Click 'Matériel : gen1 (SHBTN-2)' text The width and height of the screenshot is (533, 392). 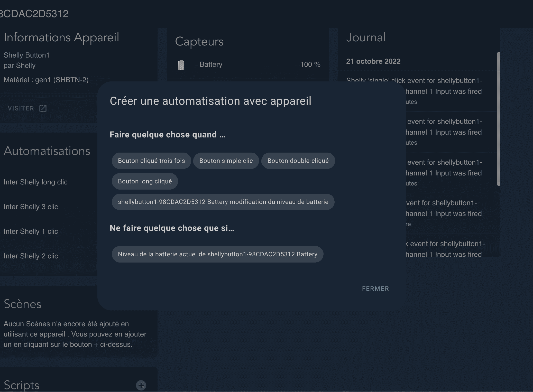tap(46, 80)
